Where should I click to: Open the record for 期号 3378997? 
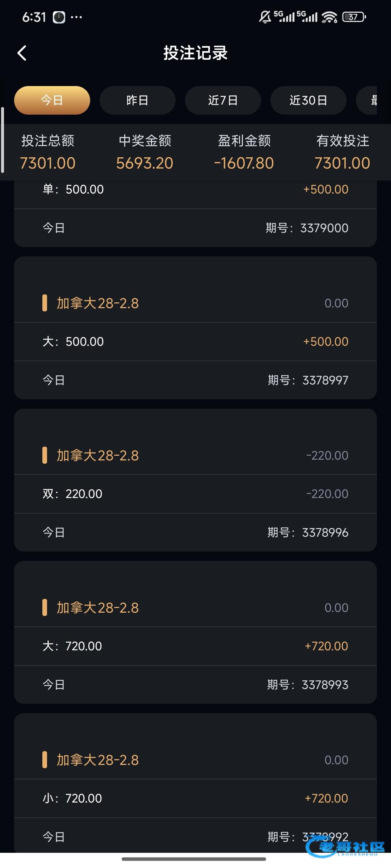click(x=195, y=380)
